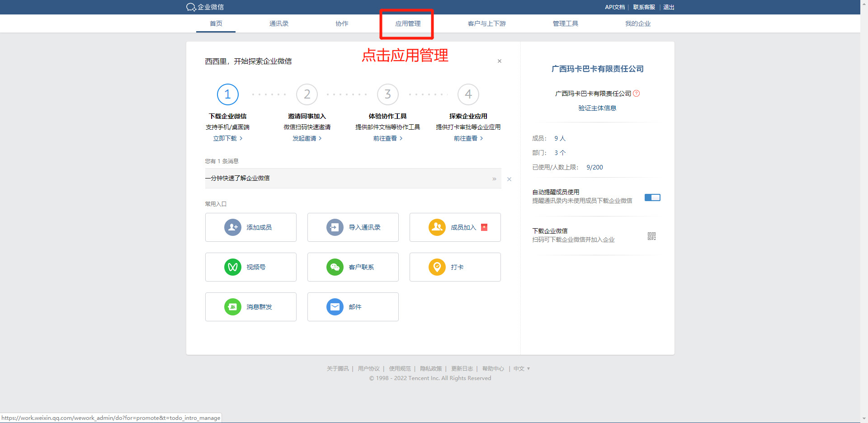
Task: Click the 消息群发 card button
Action: tap(251, 307)
